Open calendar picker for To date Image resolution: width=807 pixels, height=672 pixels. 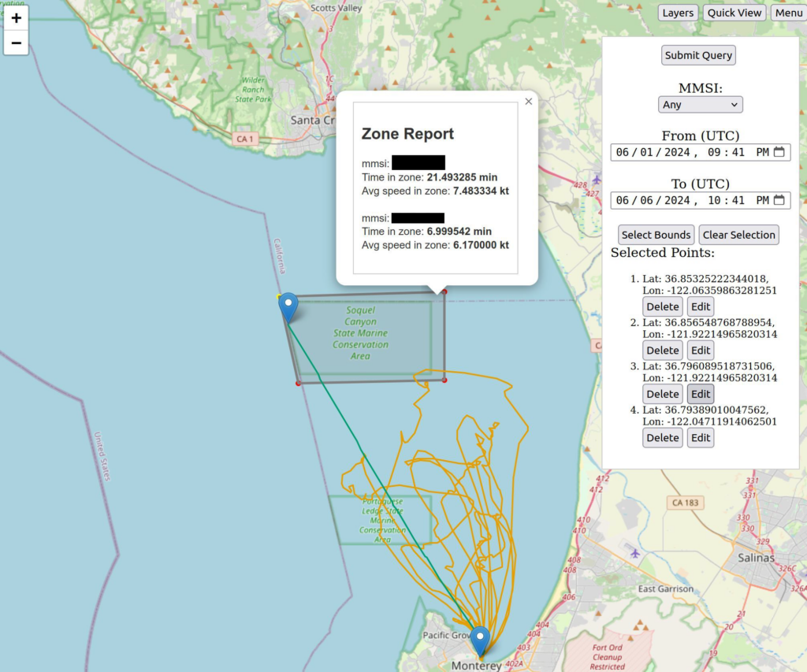pos(779,201)
